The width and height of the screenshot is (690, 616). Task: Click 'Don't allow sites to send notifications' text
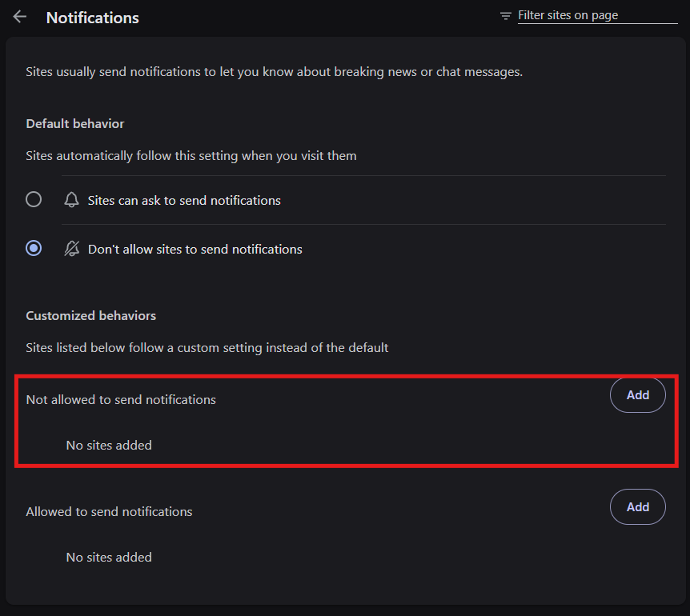point(195,250)
